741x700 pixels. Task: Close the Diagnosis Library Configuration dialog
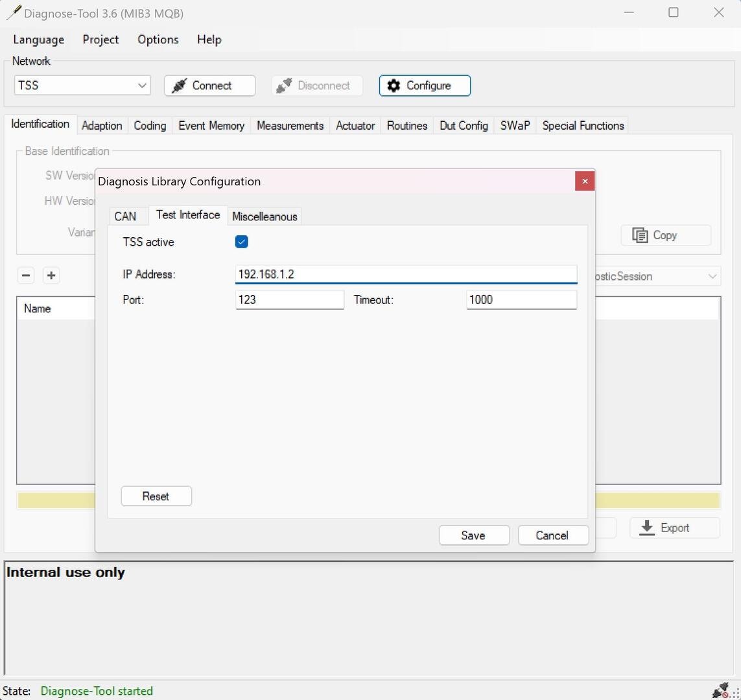(x=584, y=181)
